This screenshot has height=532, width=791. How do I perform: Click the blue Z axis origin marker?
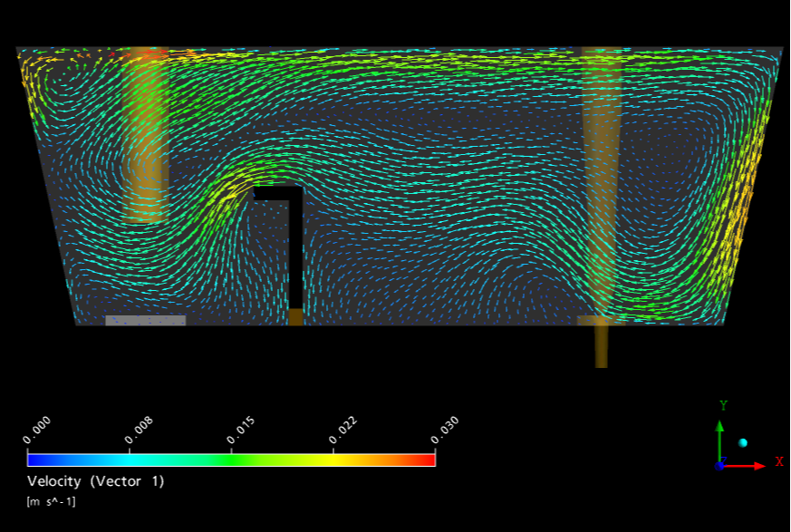pos(720,466)
